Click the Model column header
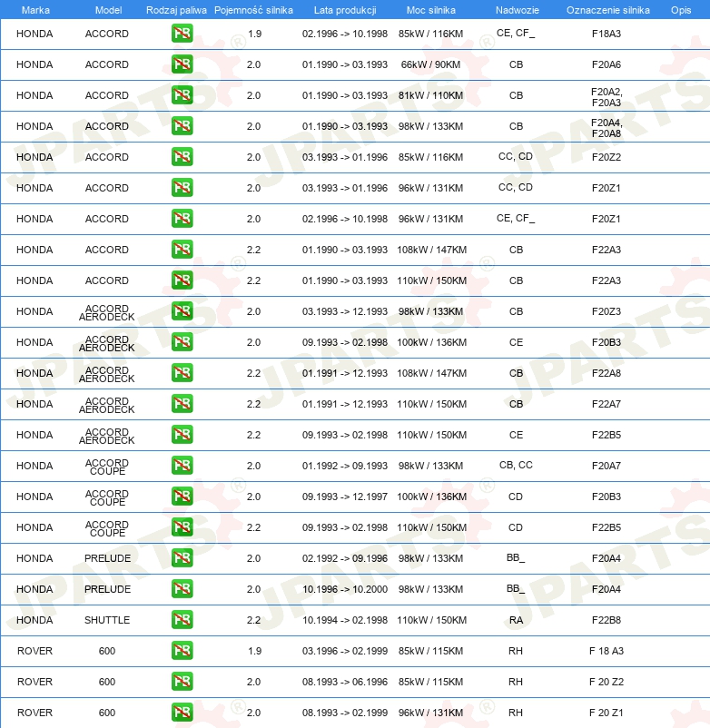710x728 pixels. pyautogui.click(x=108, y=10)
